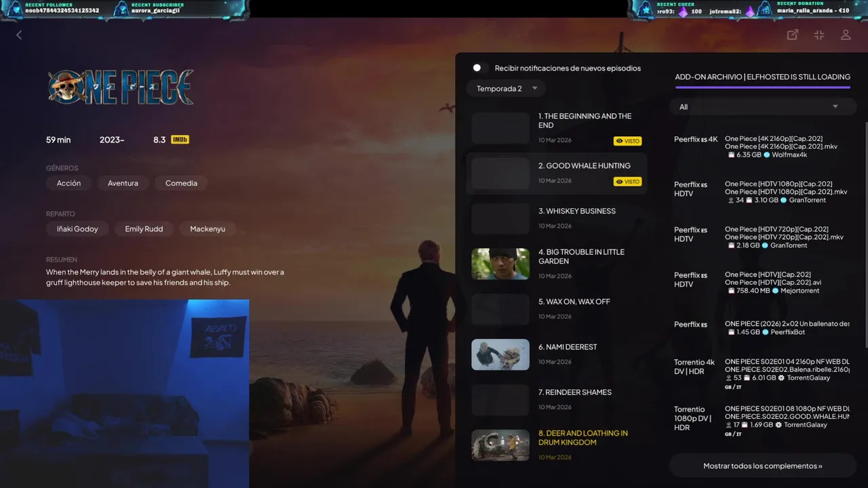Toggle VISTO mark on episode 1
Image resolution: width=868 pixels, height=488 pixels.
[627, 141]
